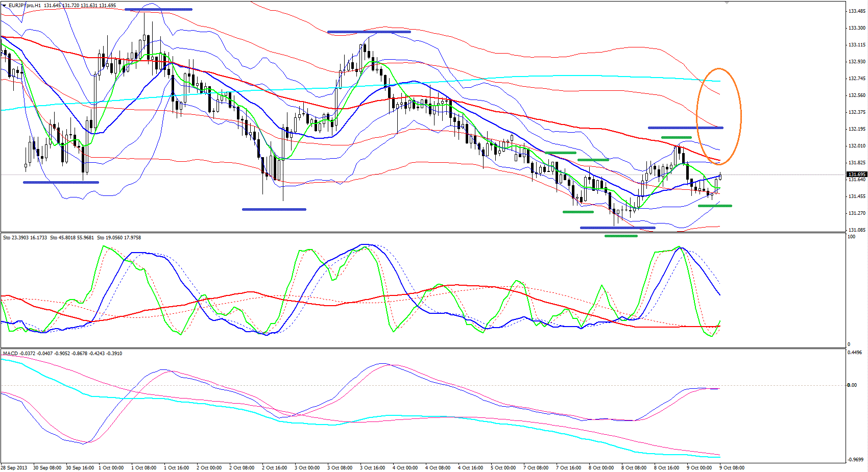Click the 131.825 price axis label

[x=856, y=163]
